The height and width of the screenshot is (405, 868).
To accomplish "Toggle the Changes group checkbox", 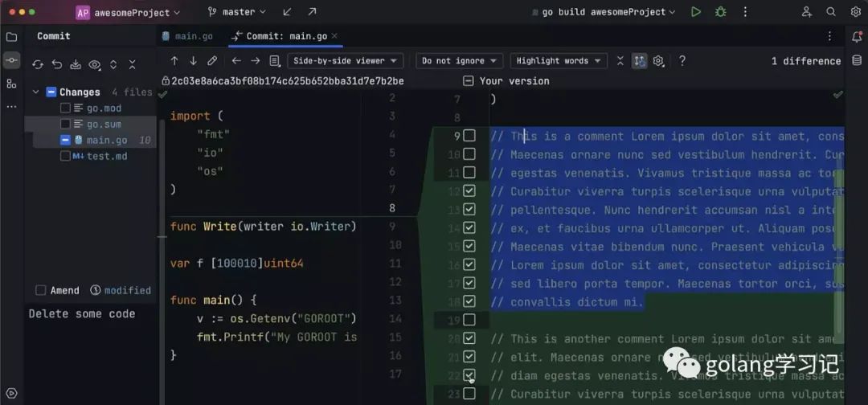I will pyautogui.click(x=51, y=92).
